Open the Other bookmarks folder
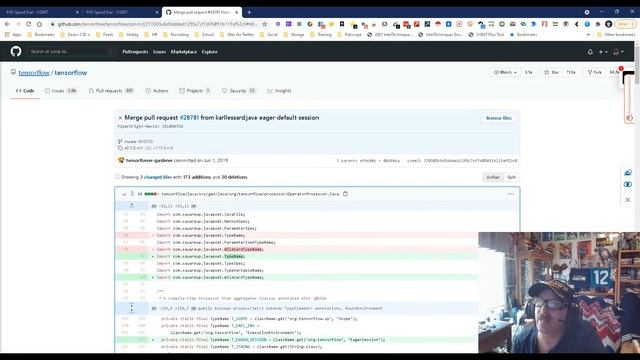This screenshot has height=360, width=640. point(616,35)
